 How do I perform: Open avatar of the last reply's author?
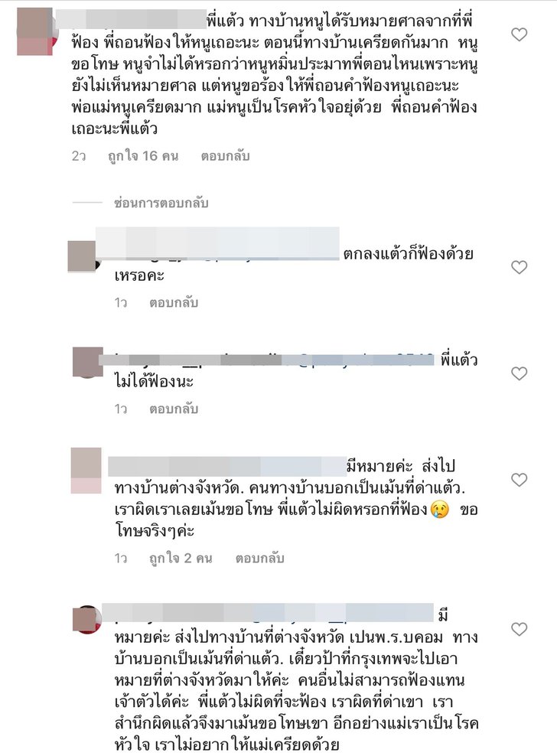pos(87,619)
